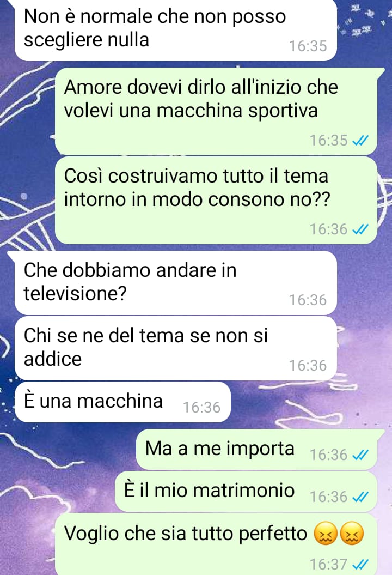Viewport: 392px width, 575px height.
Task: Tap the blue ticks beside 'Ma a me importa'
Action: [360, 455]
